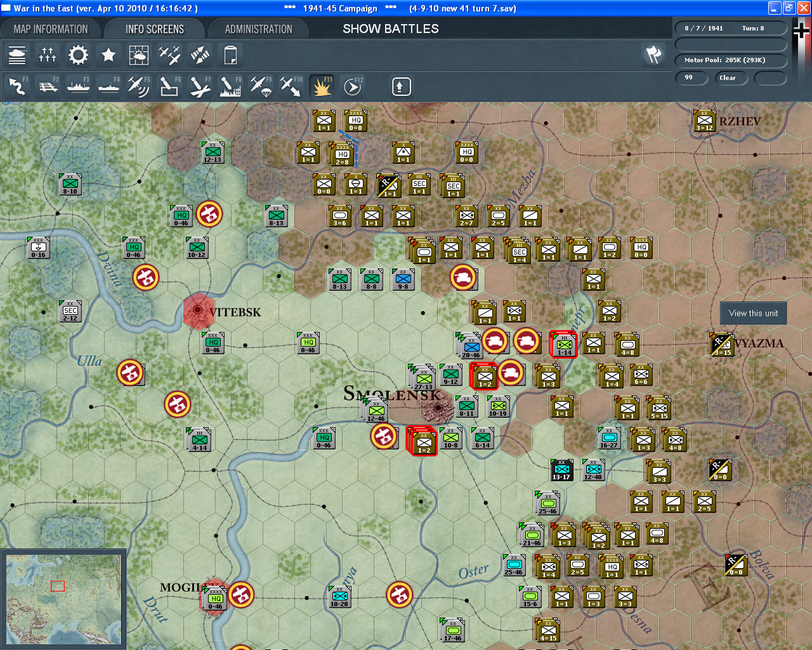
Task: Select the 20-46 unit stack
Action: click(x=470, y=346)
